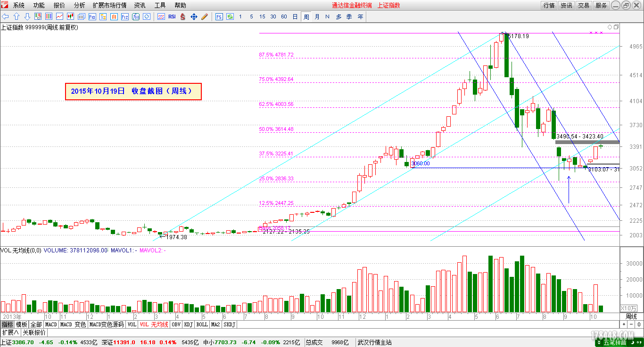The width and height of the screenshot is (644, 347).
Task: Select the KDJ indicator tab
Action: 189,324
